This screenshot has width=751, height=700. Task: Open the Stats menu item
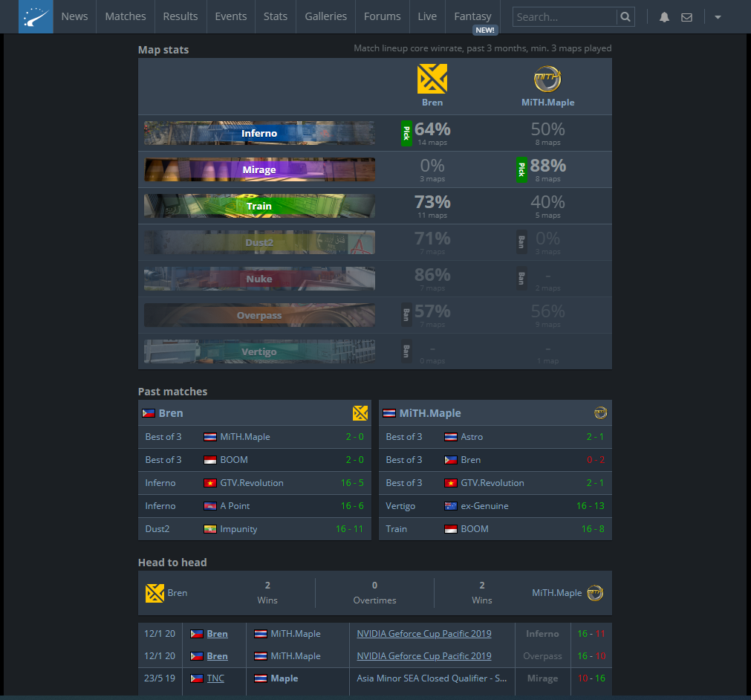coord(276,17)
